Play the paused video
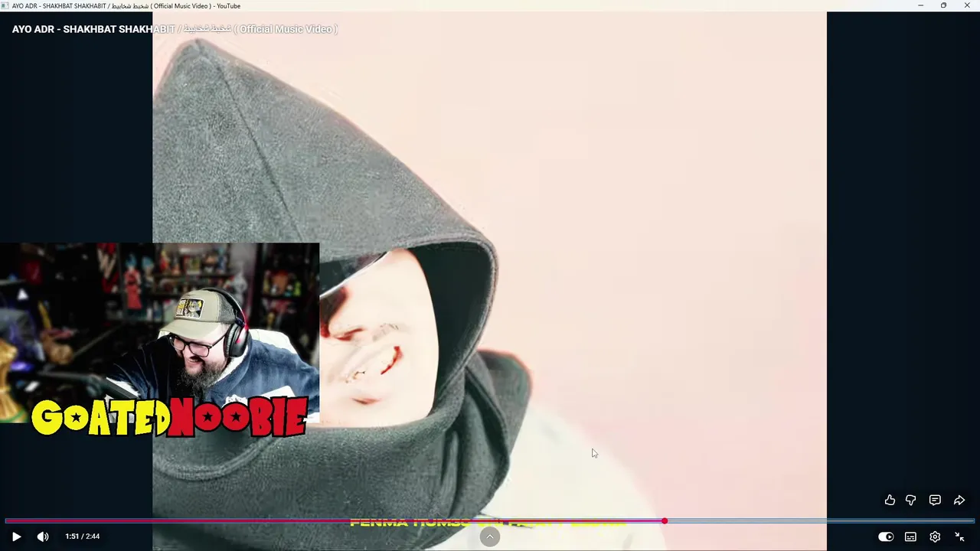This screenshot has width=980, height=551. click(x=16, y=536)
